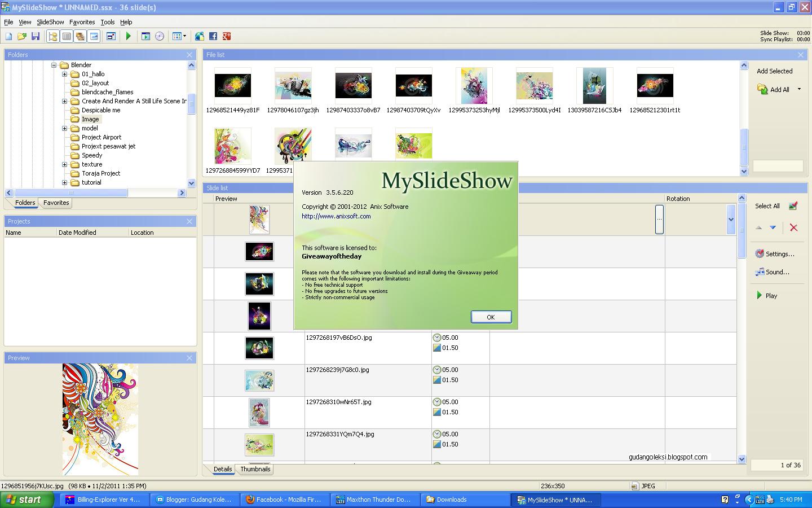This screenshot has width=812, height=508.
Task: Open the Tools menu
Action: click(107, 22)
